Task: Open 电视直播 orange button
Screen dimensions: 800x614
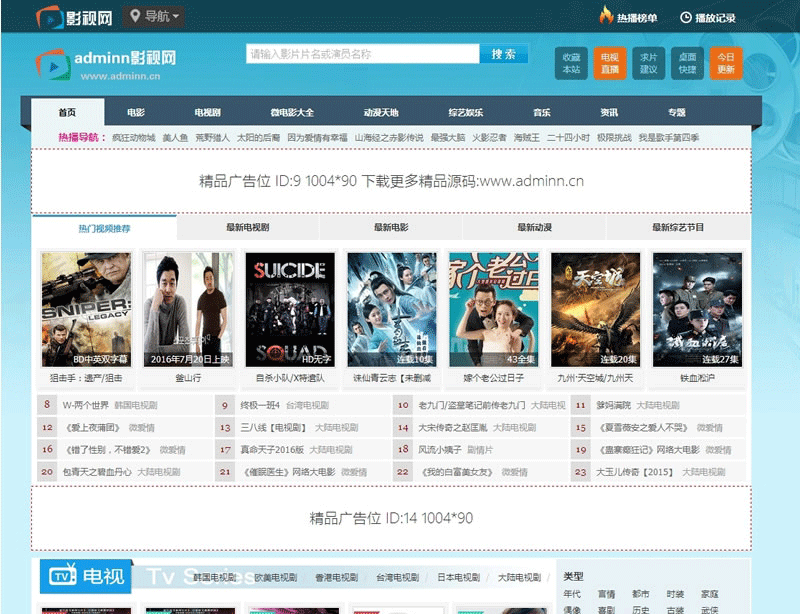Action: 610,63
